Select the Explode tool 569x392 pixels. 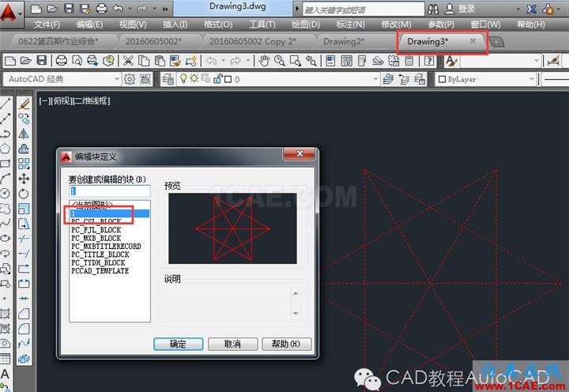point(24,359)
